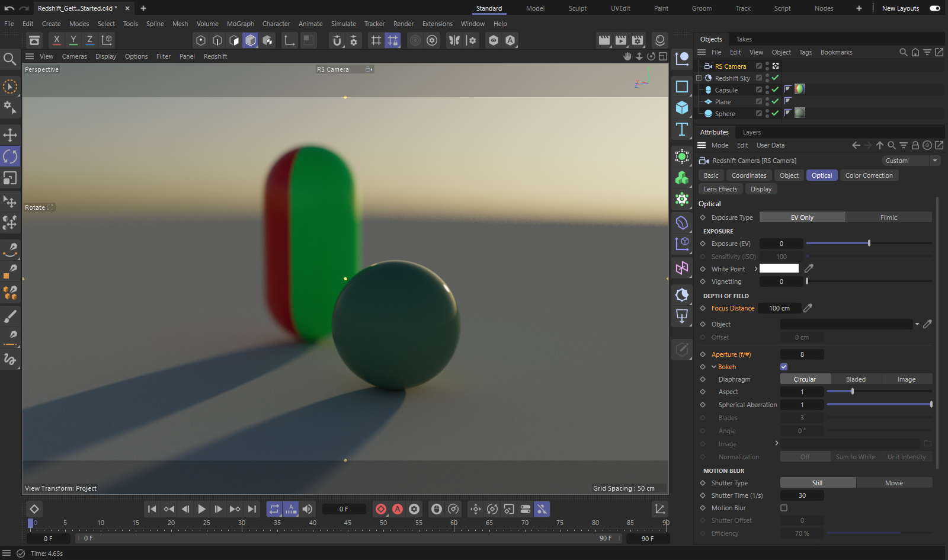Click the Play Forward button
Screen dimensions: 948x560
click(201, 509)
